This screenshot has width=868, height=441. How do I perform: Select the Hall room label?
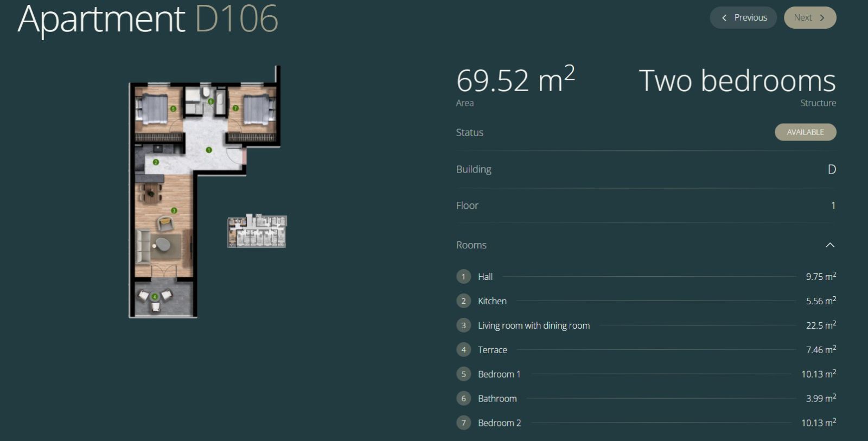(x=485, y=277)
